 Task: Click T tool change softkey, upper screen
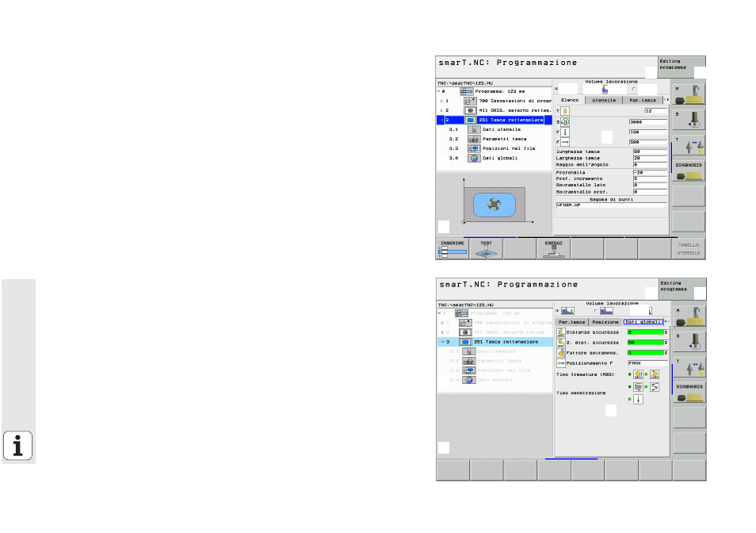tap(689, 146)
